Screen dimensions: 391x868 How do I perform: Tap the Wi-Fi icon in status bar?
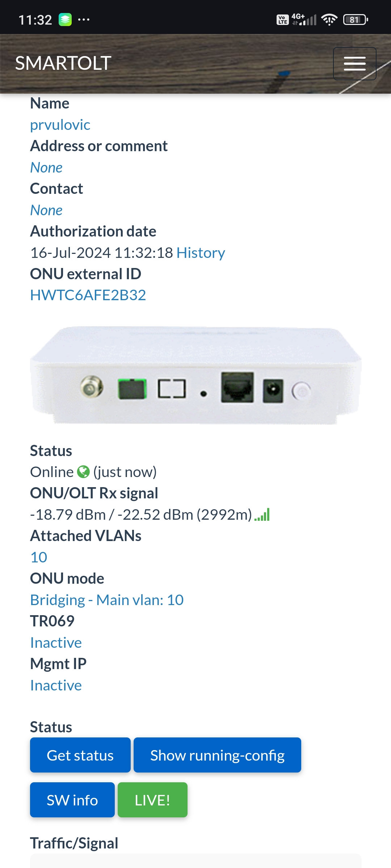[329, 20]
